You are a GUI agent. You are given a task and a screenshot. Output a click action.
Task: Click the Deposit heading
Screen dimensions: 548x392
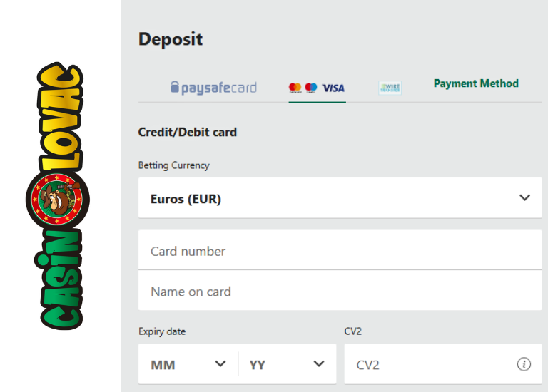click(x=171, y=39)
